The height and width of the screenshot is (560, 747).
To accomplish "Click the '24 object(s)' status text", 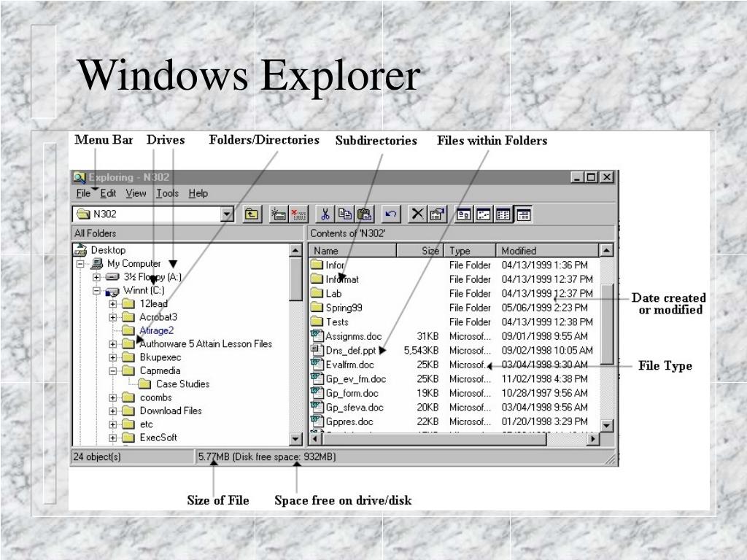I will [97, 456].
